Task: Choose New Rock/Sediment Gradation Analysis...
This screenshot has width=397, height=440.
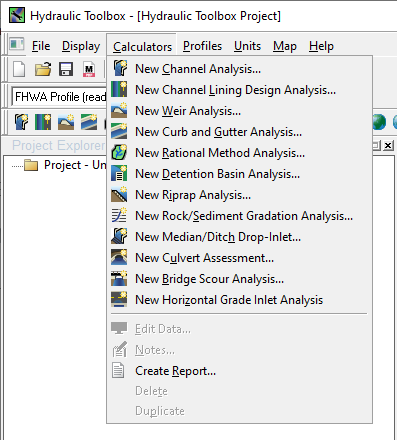Action: [x=240, y=216]
